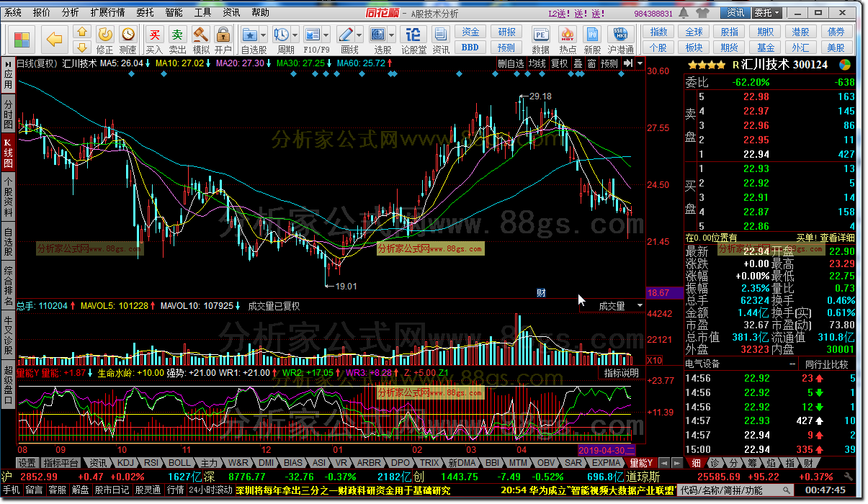The width and height of the screenshot is (868, 504).
Task: Toggle the 诊 diagnosis tab in right panel
Action: coord(714,463)
